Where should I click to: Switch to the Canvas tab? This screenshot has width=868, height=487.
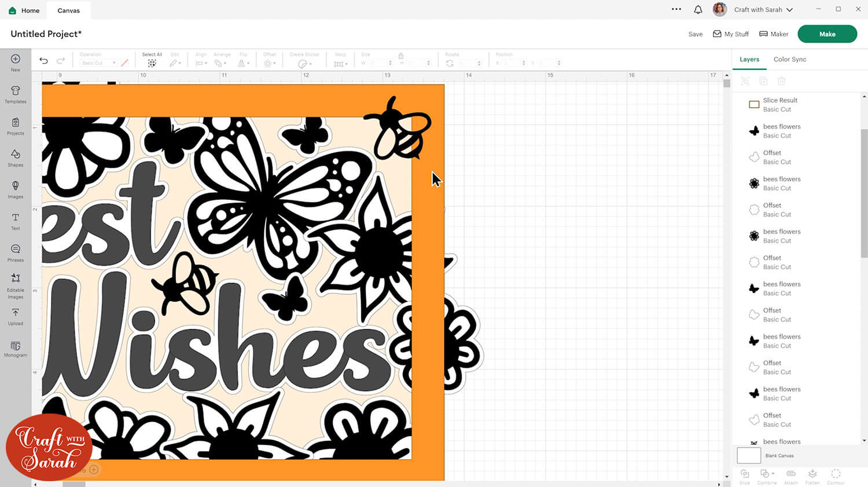coord(69,10)
